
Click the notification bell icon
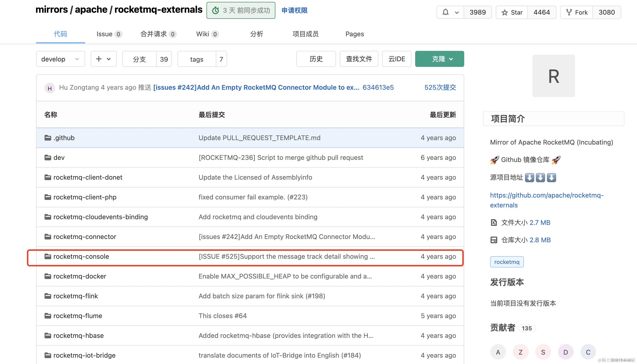point(446,12)
